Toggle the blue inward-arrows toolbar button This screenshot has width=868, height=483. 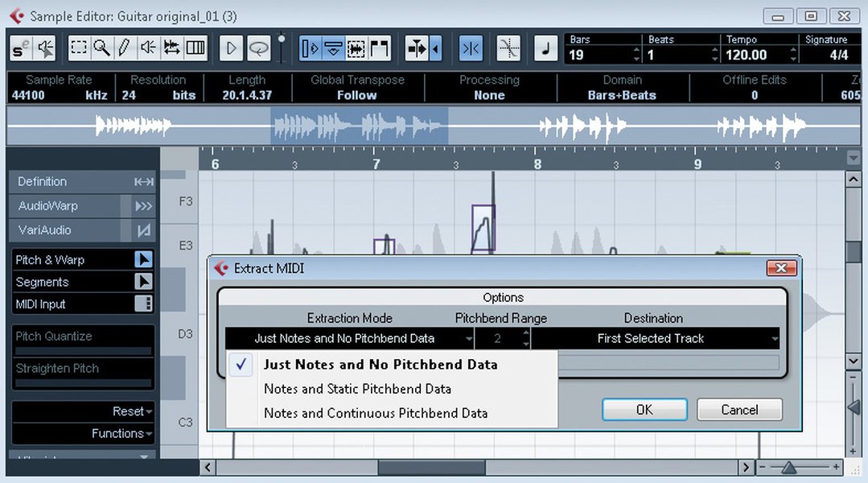471,49
